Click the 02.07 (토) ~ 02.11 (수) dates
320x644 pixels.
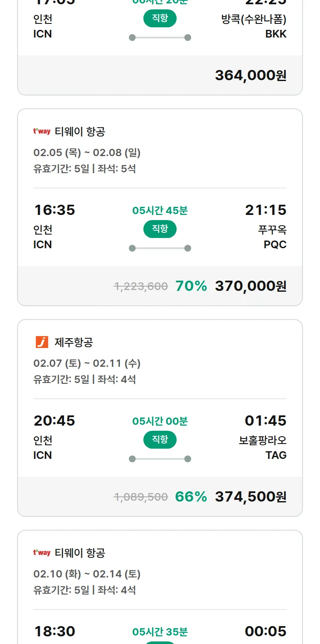87,363
